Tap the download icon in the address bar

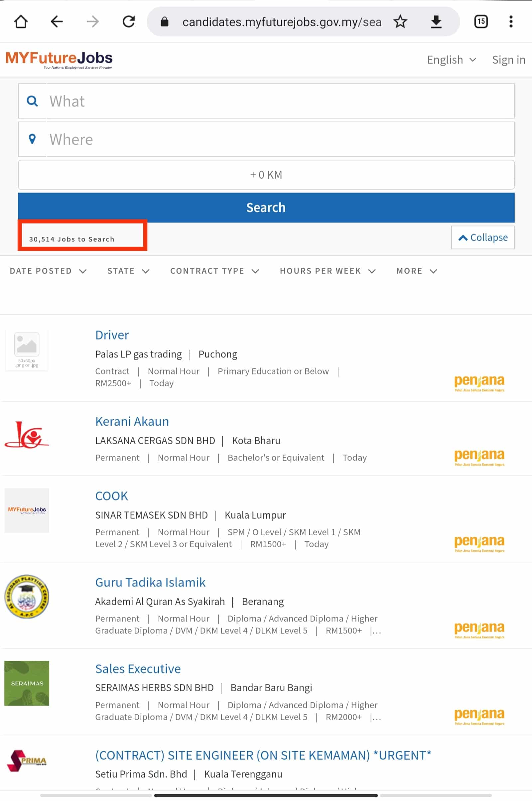click(x=436, y=22)
